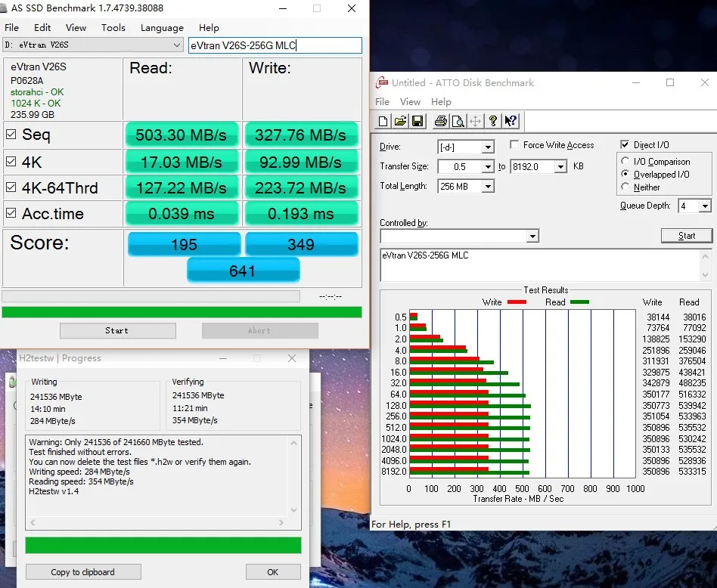Select the Neither radio button
Screen dimensions: 717x588
(625, 187)
